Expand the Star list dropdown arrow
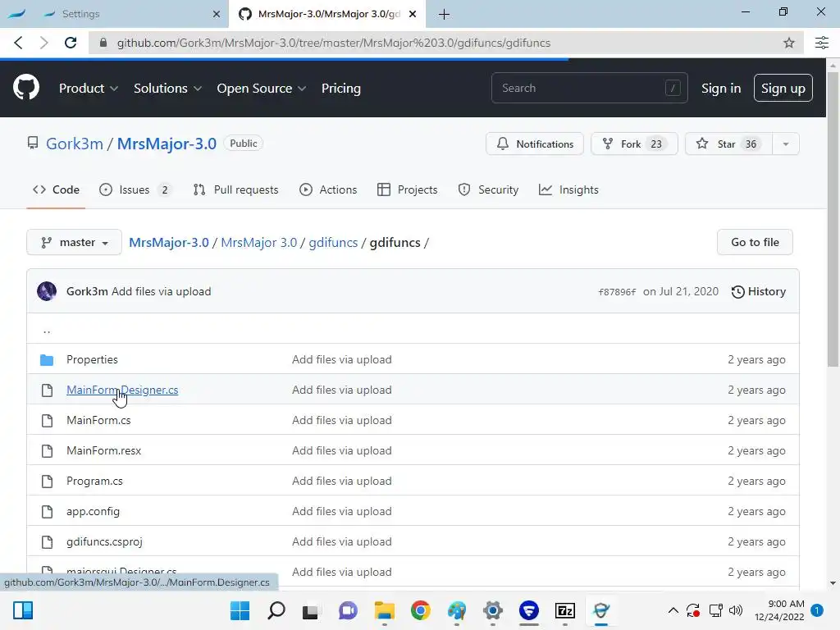Screen dimensions: 840x630 pyautogui.click(x=785, y=144)
